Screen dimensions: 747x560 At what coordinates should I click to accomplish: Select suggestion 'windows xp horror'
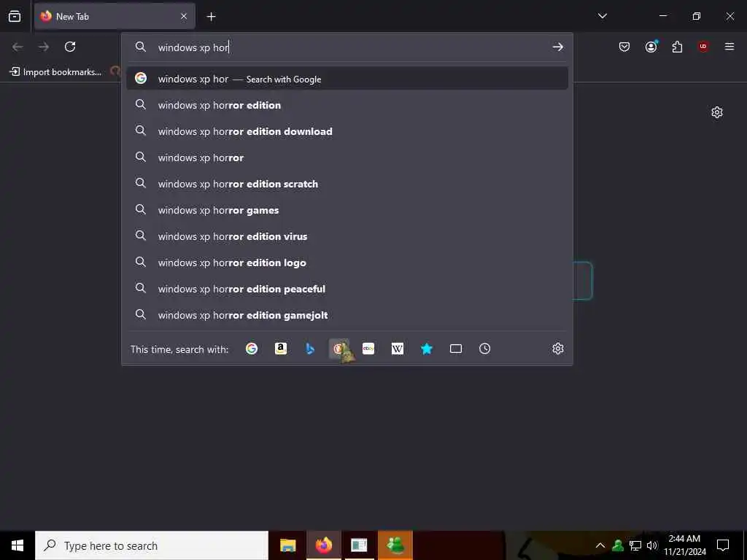347,157
